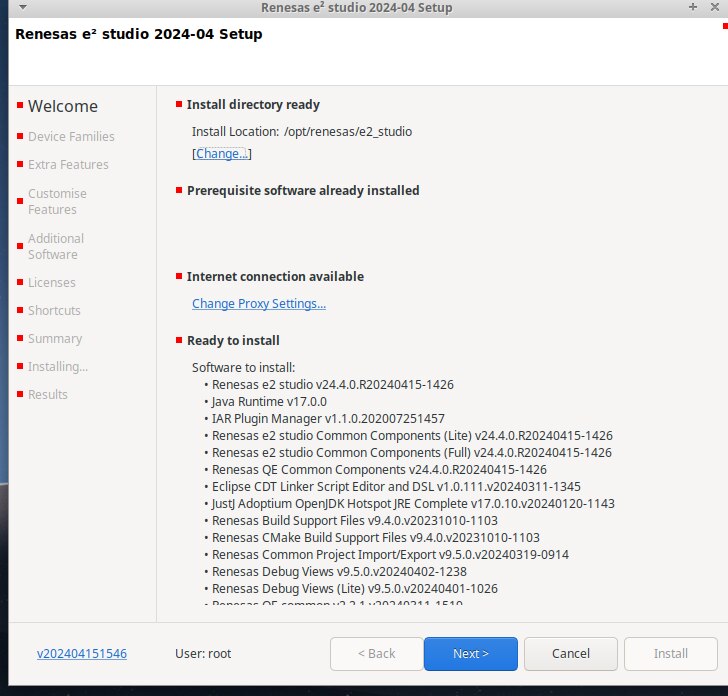The image size is (728, 696).
Task: Click red bullet beside Install directory ready
Action: (x=179, y=104)
